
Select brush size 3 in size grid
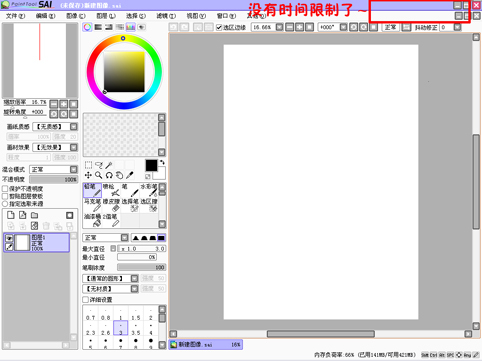(121, 328)
